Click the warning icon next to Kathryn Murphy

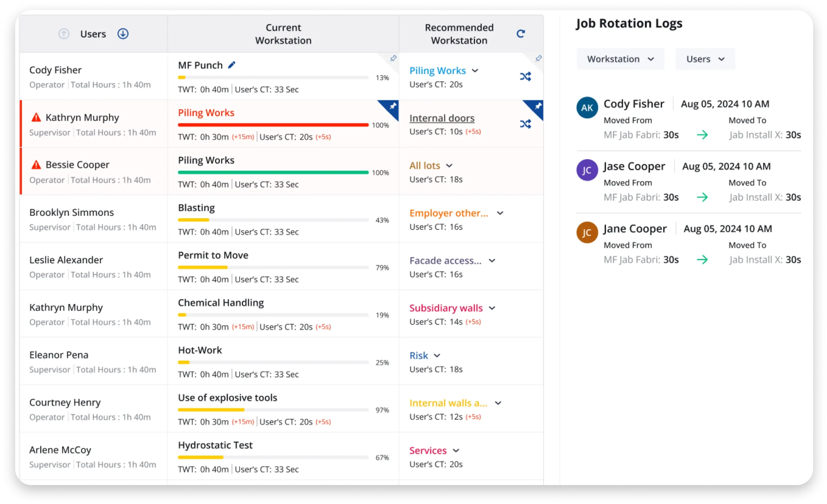pos(36,118)
